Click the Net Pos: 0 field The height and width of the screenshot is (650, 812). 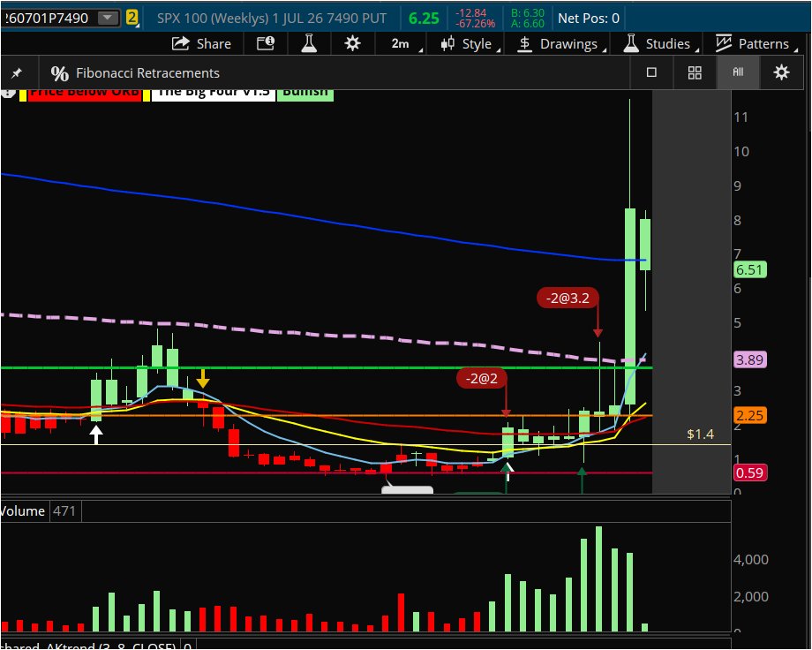tap(589, 19)
